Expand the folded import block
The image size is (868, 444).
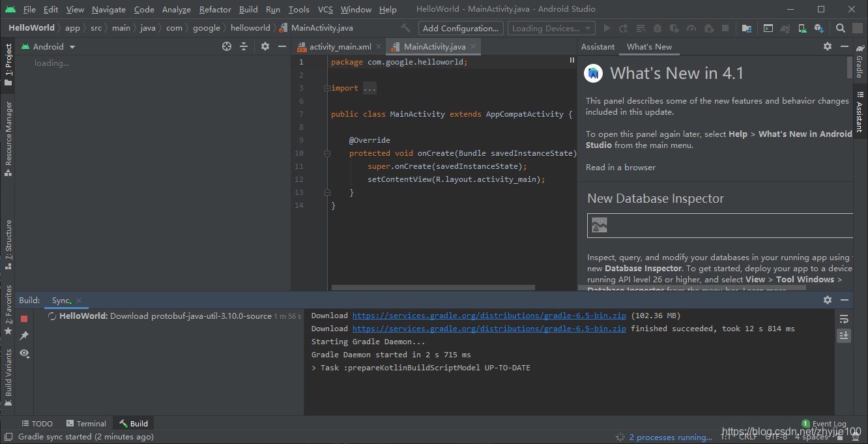click(368, 88)
